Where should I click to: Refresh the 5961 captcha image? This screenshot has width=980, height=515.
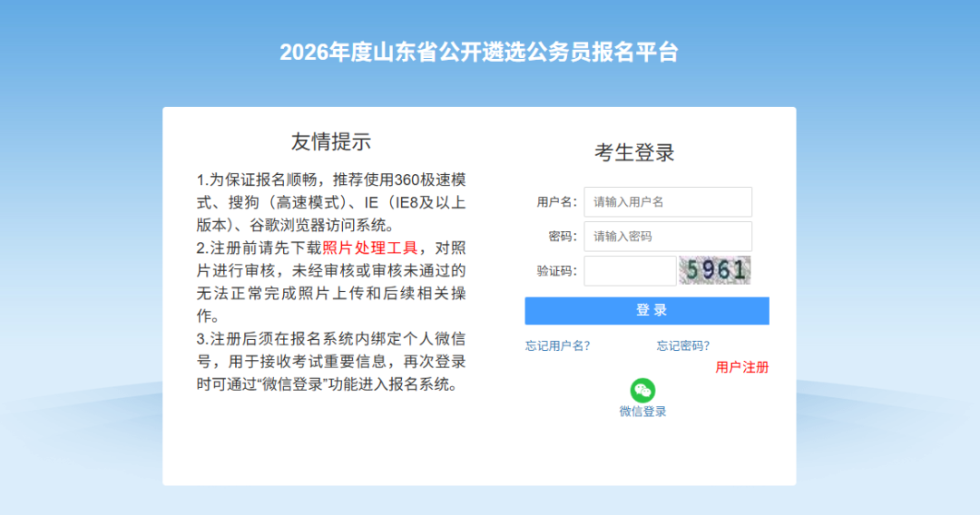click(x=714, y=270)
